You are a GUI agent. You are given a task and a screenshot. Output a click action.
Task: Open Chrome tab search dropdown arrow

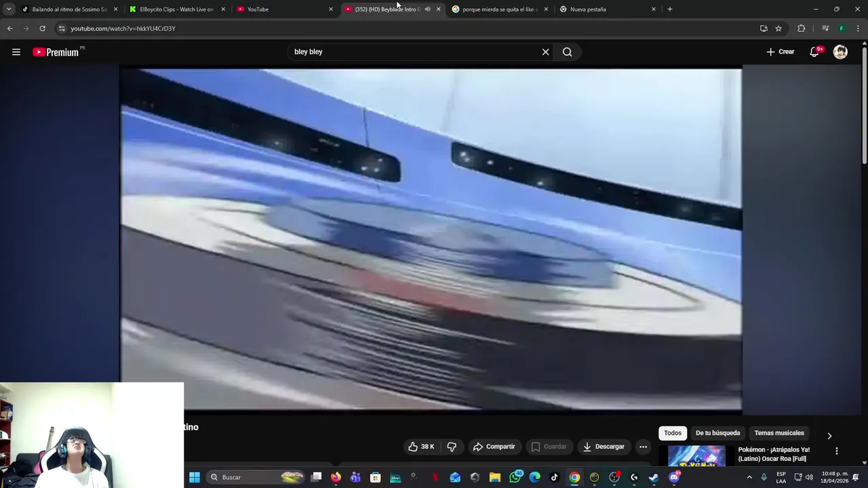point(9,9)
